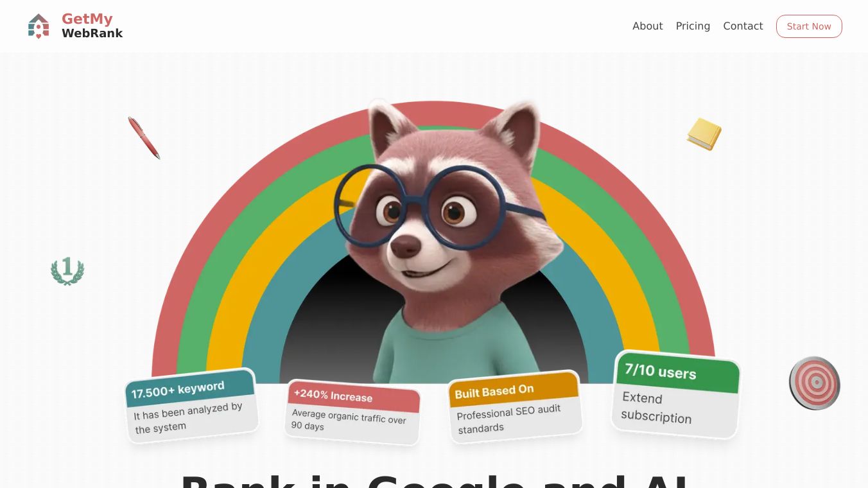Image resolution: width=868 pixels, height=488 pixels.
Task: Select the 17.500+ keyword stat card
Action: [x=191, y=405]
